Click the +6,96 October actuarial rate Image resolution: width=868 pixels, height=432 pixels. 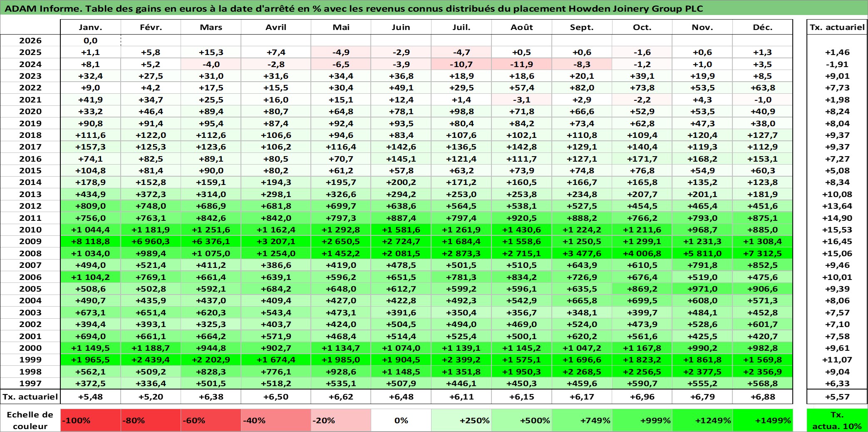tap(642, 397)
